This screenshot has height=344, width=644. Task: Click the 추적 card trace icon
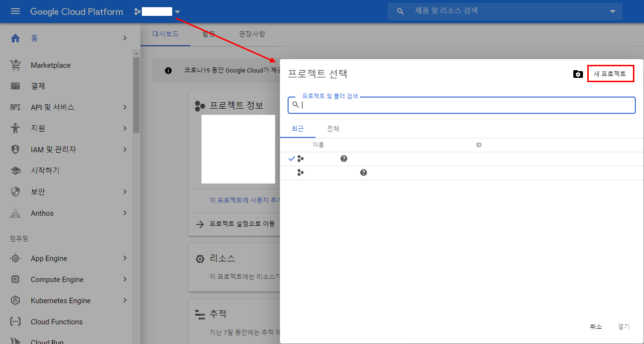(200, 315)
